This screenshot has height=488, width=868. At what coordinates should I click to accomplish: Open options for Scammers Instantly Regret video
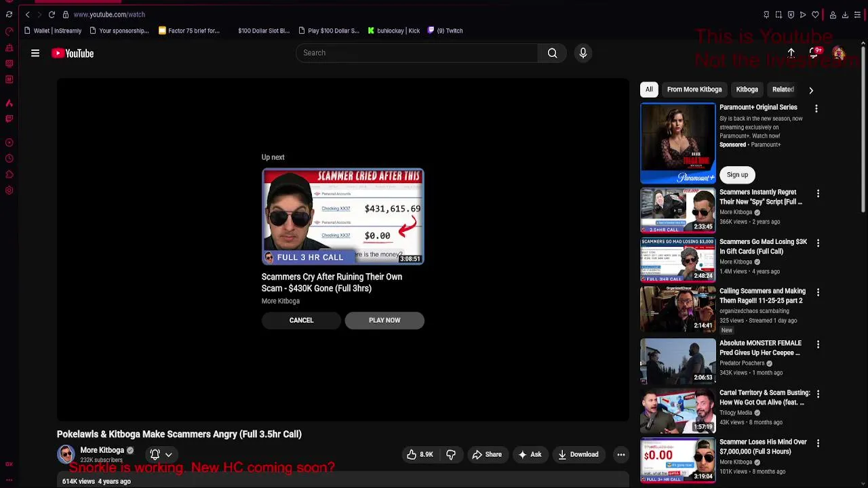(x=818, y=193)
